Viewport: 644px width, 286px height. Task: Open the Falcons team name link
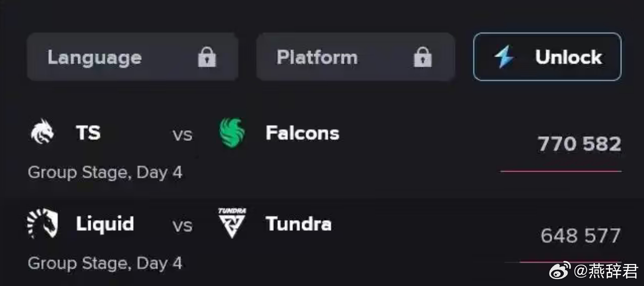pyautogui.click(x=303, y=133)
